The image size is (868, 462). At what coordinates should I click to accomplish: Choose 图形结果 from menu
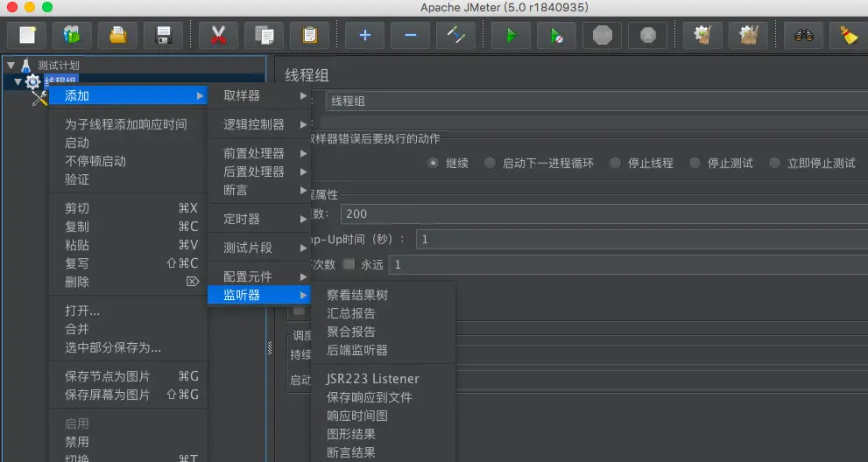click(383, 434)
